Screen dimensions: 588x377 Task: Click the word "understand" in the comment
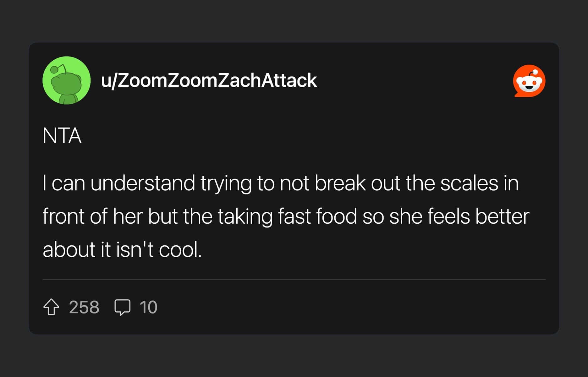pos(142,183)
